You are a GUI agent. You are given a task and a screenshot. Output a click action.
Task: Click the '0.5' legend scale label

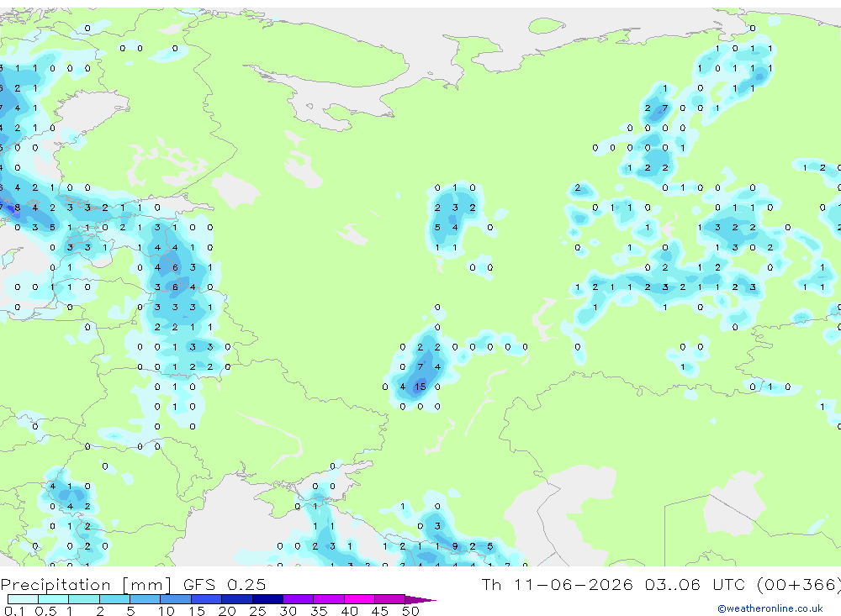click(x=45, y=611)
